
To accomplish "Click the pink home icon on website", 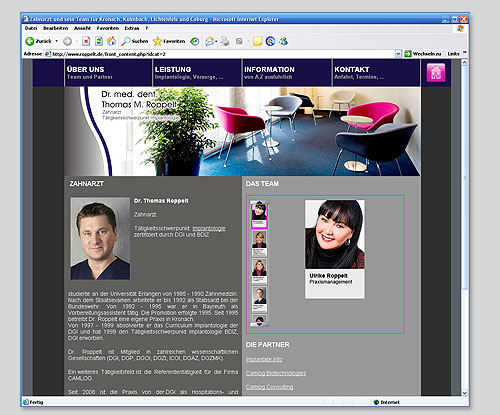I will [x=436, y=72].
